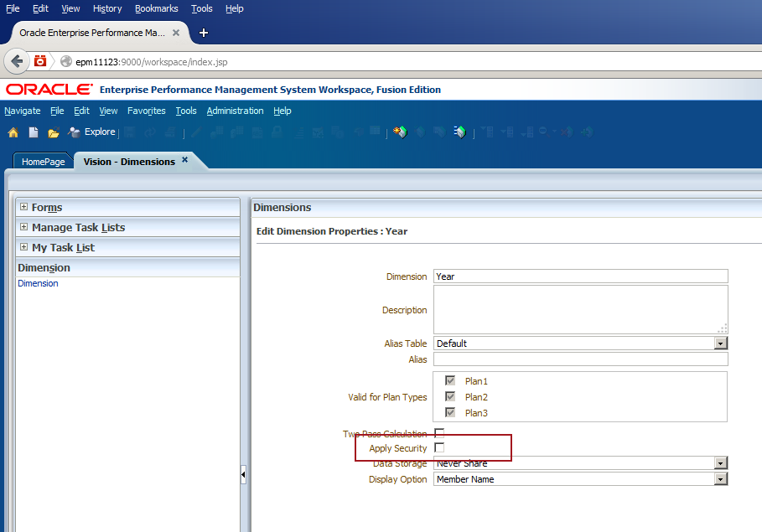The width and height of the screenshot is (762, 532).
Task: Open the Alias Table dropdown
Action: tap(721, 343)
